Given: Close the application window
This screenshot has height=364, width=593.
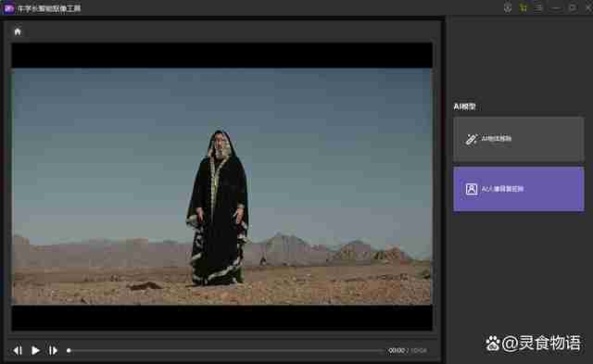Looking at the screenshot, I should pos(588,8).
